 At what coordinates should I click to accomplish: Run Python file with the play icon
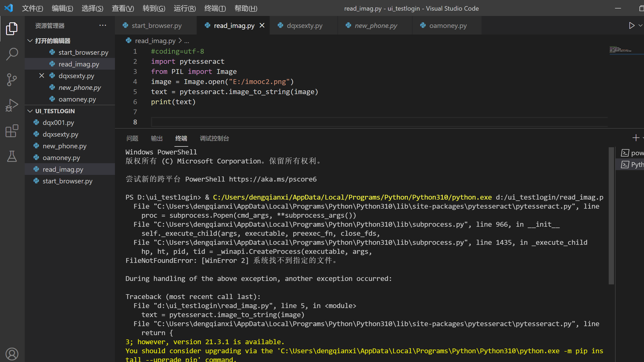coord(632,26)
